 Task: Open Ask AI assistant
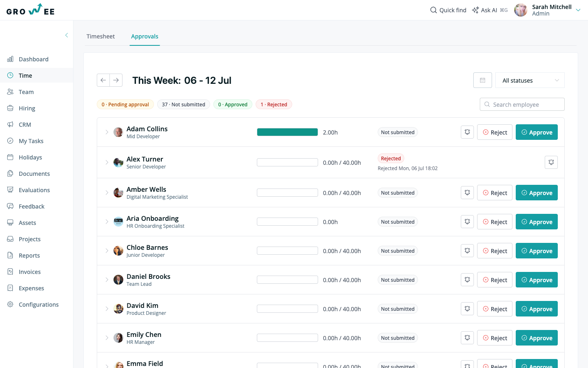click(490, 10)
